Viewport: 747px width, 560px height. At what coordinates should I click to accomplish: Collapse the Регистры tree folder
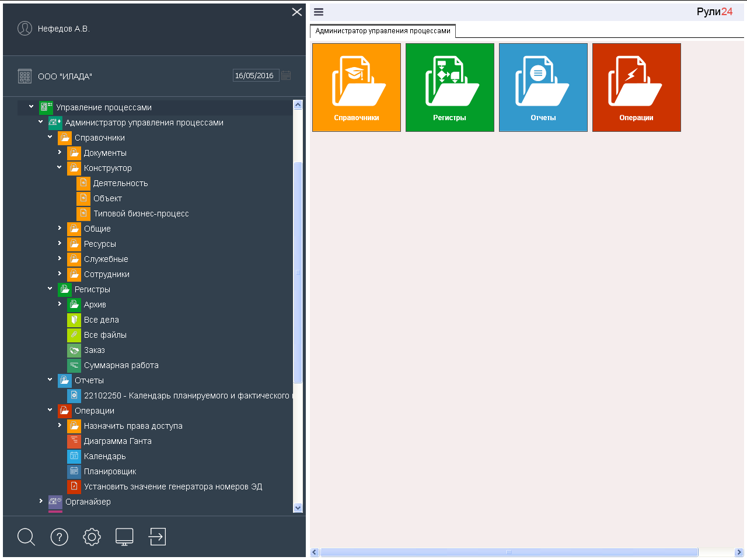(50, 289)
